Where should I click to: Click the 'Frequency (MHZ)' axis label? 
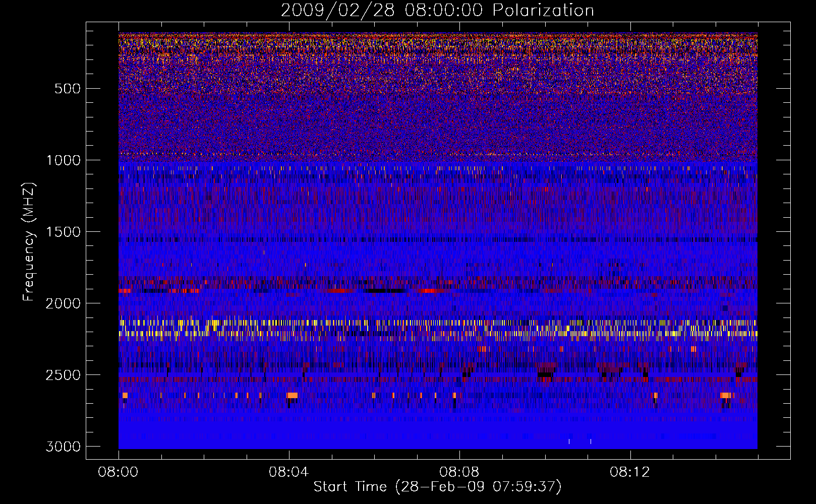coord(29,242)
